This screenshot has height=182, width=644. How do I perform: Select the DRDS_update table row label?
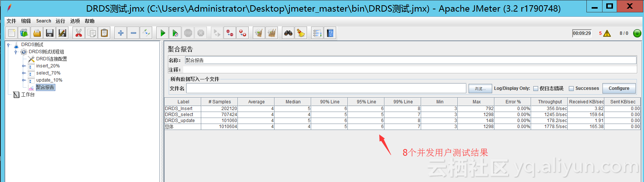pyautogui.click(x=180, y=121)
